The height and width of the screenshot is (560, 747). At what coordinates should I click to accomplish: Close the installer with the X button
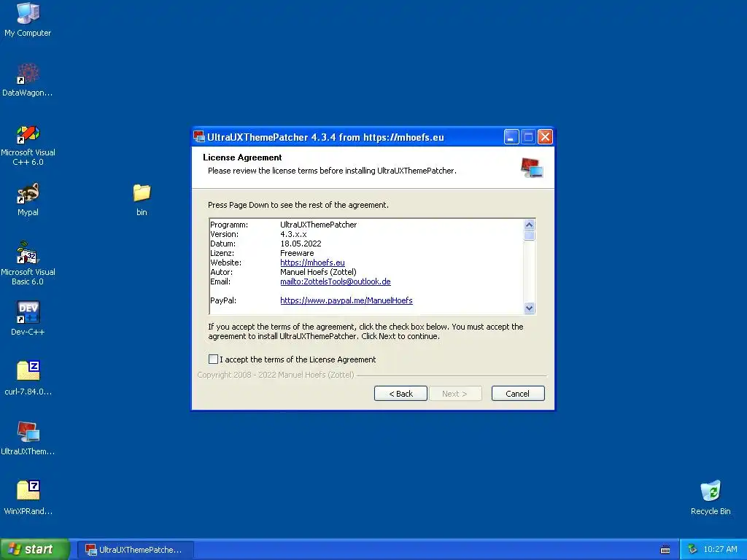(545, 137)
